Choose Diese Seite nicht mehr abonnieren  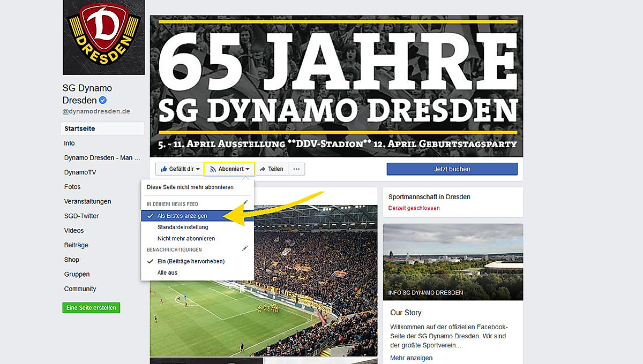[x=190, y=187]
